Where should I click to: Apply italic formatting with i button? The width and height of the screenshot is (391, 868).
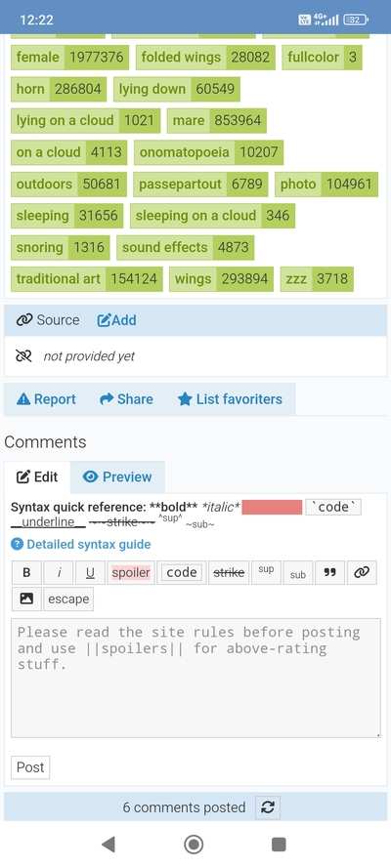(x=58, y=573)
